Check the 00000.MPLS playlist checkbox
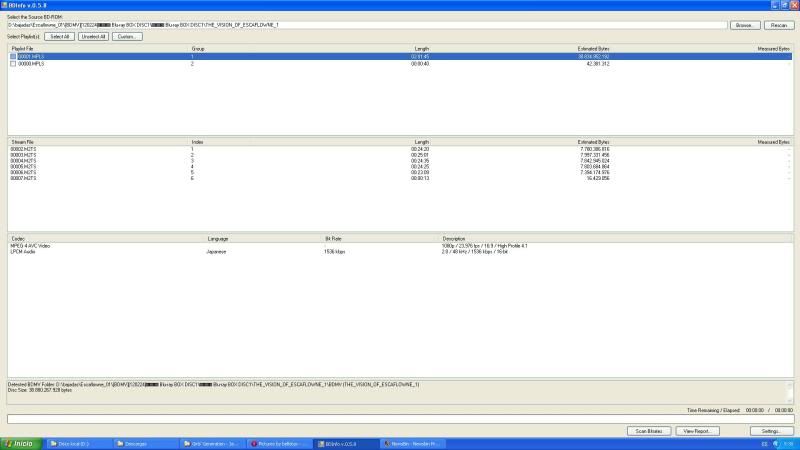This screenshot has width=800, height=450. (x=13, y=64)
